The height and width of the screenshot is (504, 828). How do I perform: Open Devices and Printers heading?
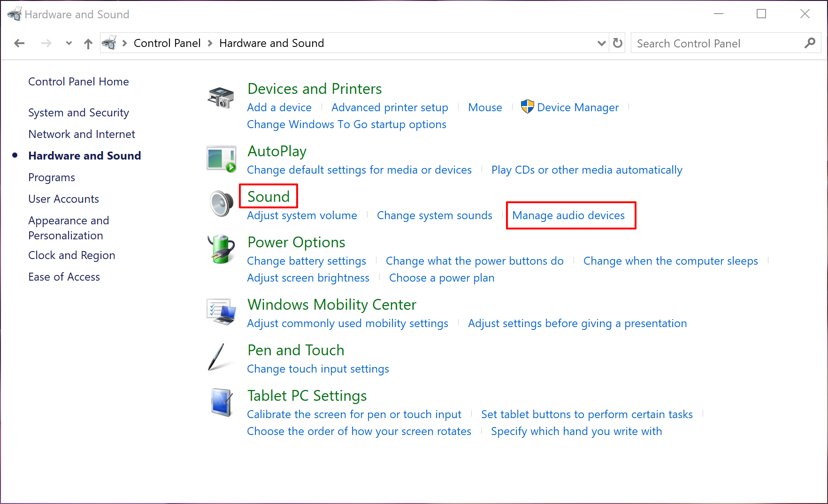tap(314, 89)
